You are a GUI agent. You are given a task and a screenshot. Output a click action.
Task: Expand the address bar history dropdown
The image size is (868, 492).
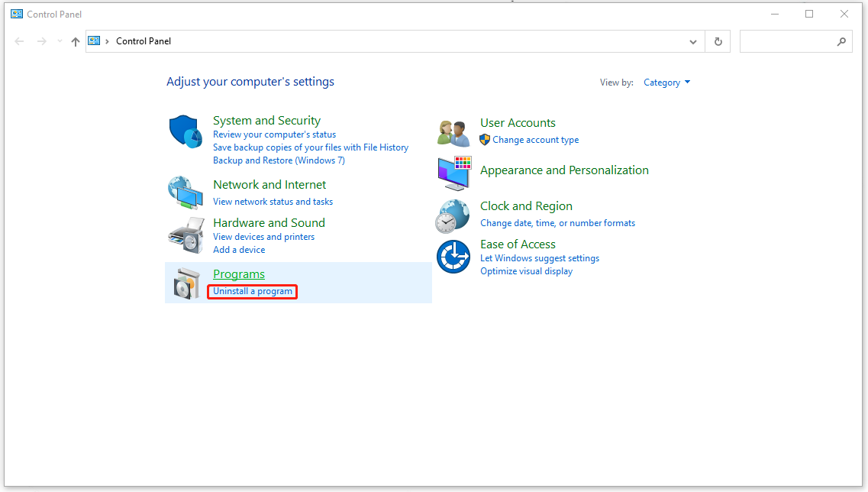693,42
